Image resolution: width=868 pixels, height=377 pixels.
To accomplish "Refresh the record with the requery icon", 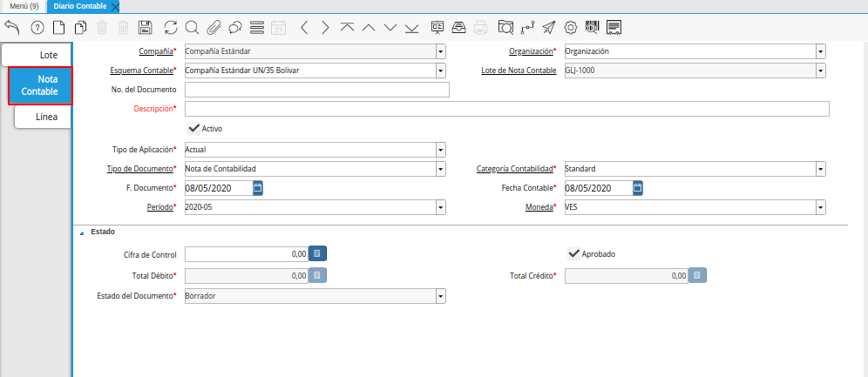I will pyautogui.click(x=170, y=28).
